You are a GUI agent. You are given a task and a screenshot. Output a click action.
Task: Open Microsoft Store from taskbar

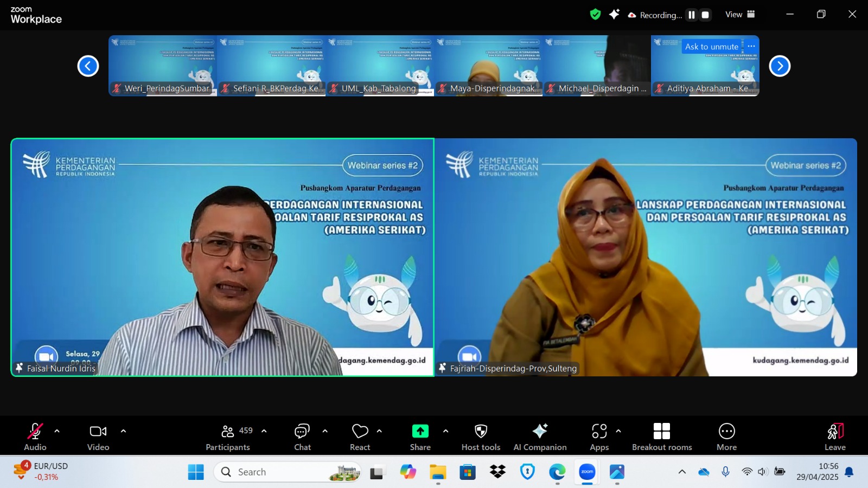point(468,472)
